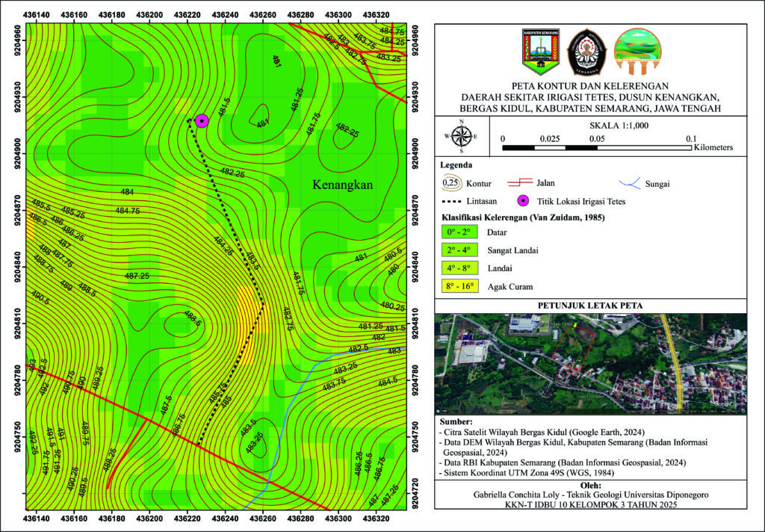
Task: Click the "Kilometers" unit label on scale bar
Action: [713, 147]
